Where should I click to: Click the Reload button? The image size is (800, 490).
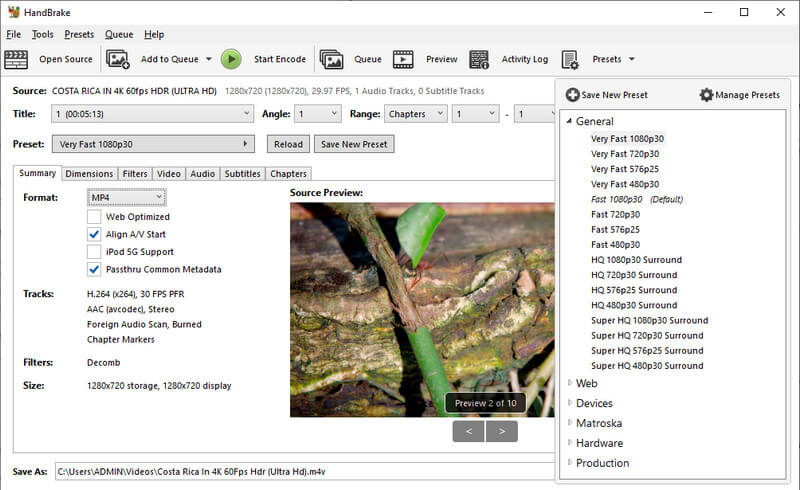click(x=287, y=144)
